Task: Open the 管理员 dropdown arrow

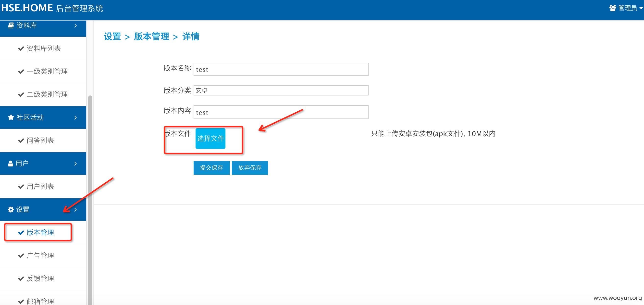Action: 641,8
